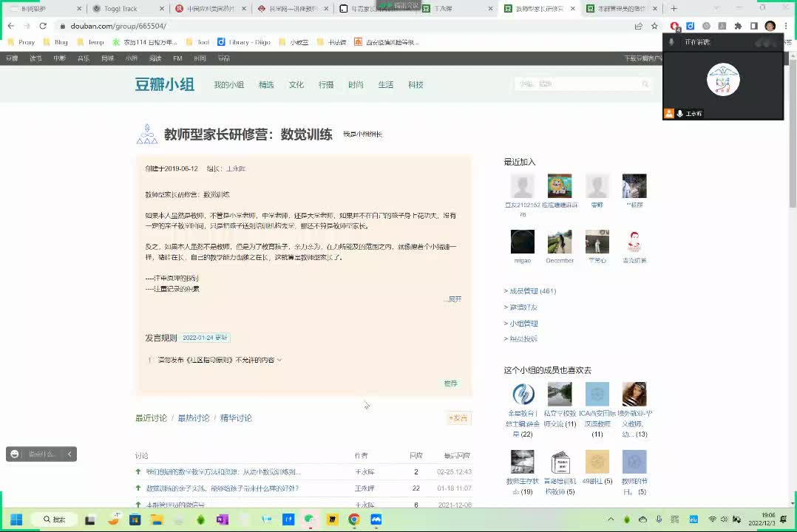Click the 推荐 link in the group box

[x=450, y=383]
